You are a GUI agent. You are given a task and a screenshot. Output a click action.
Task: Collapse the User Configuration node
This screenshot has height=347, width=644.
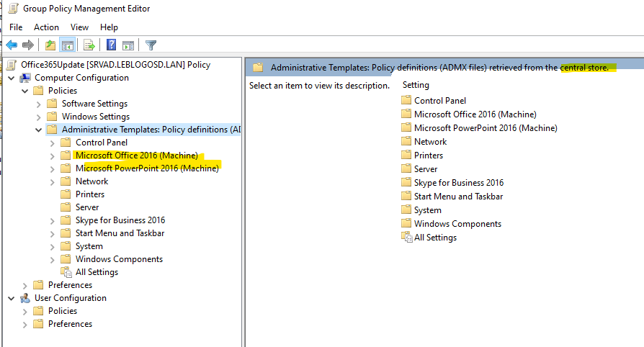(12, 299)
